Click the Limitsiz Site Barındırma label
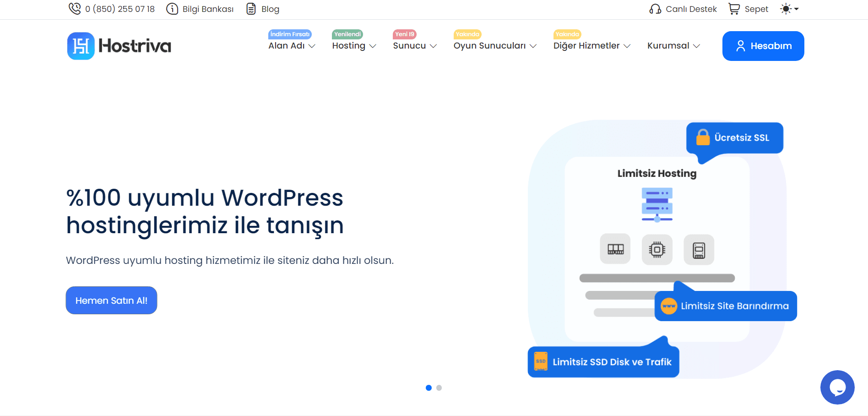 click(x=735, y=306)
